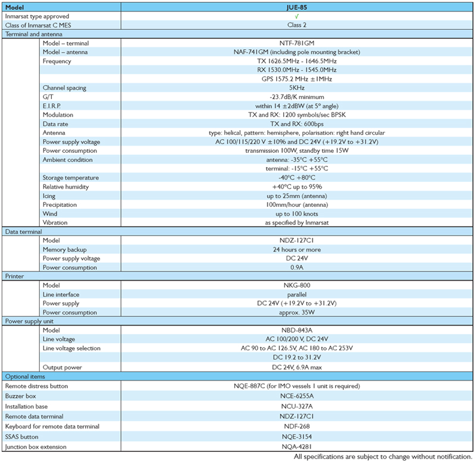The width and height of the screenshot is (476, 462).
Task: Click "24 hours or more" memory backup value
Action: 296,249
